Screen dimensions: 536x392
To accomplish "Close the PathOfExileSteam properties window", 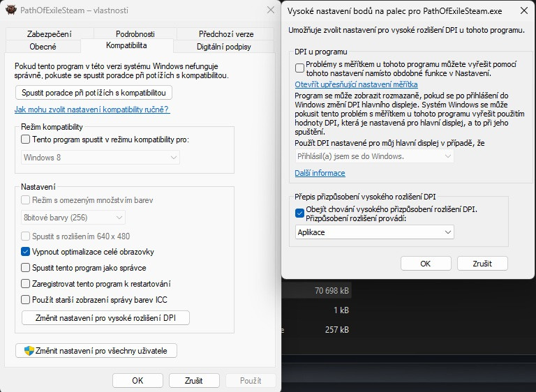I will (270, 10).
